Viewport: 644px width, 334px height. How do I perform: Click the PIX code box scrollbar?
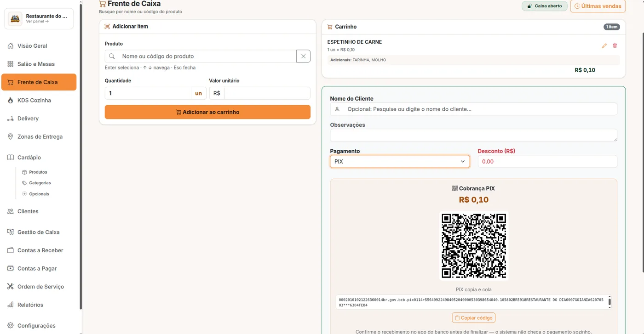pyautogui.click(x=609, y=302)
